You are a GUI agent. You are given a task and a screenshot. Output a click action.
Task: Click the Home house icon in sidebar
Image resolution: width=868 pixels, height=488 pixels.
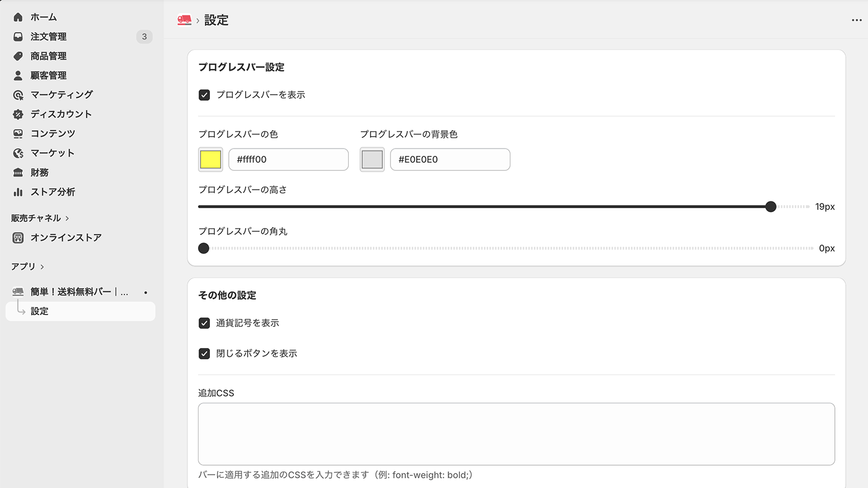point(18,17)
